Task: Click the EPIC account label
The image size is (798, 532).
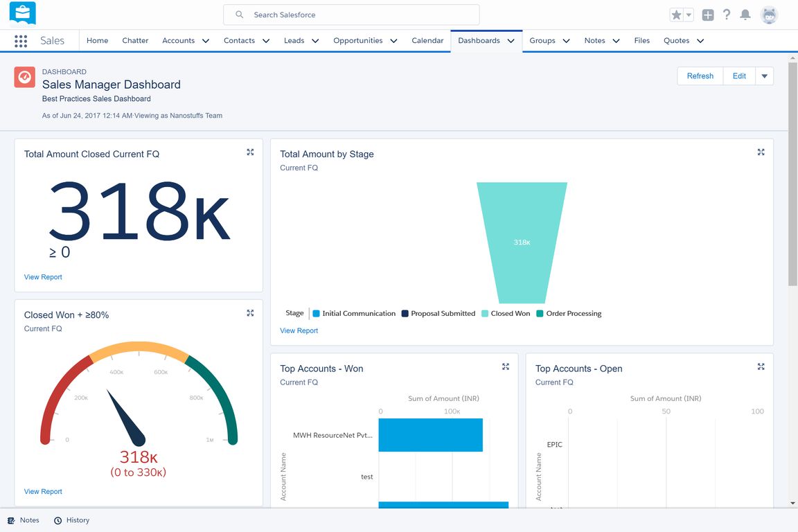Action: point(555,445)
